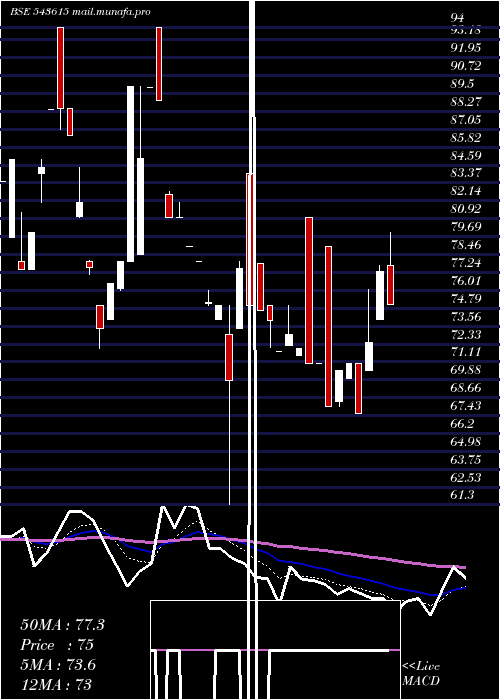
Task: Click the 76.01 price axis label
Action: click(x=466, y=281)
